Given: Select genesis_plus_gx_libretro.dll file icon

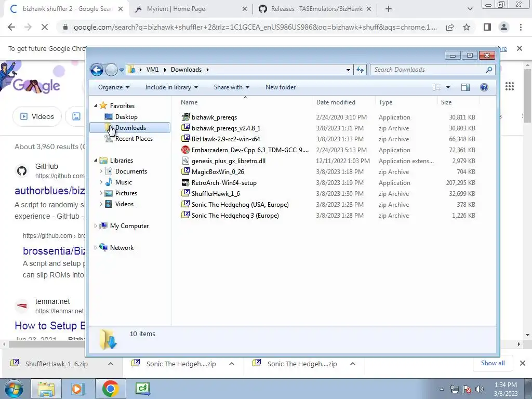Looking at the screenshot, I should point(185,161).
